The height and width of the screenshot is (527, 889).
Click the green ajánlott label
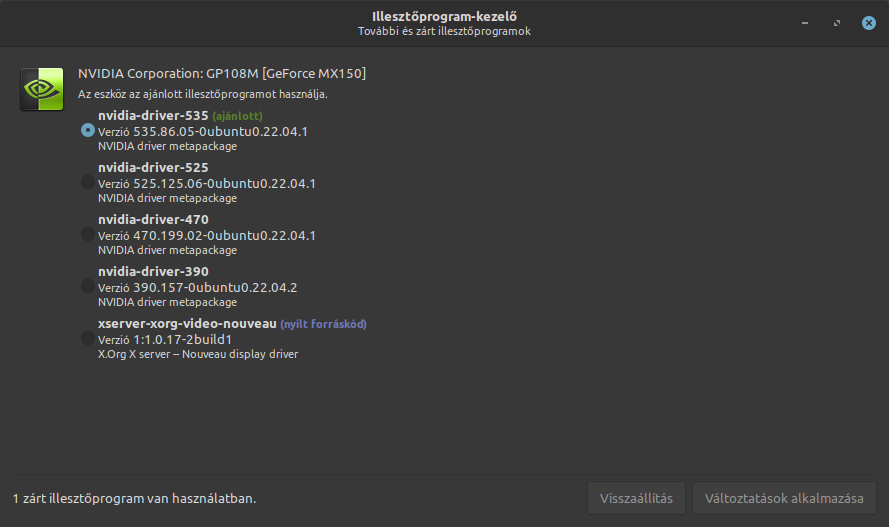238,116
